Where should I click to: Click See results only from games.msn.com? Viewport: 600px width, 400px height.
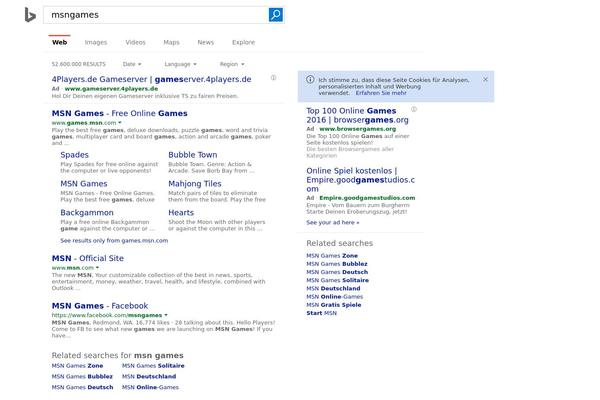click(x=114, y=240)
